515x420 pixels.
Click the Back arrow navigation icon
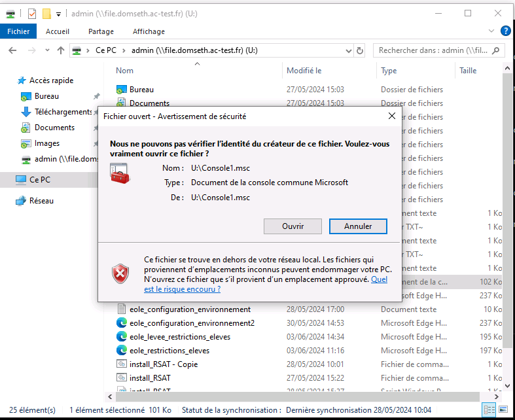[x=12, y=50]
